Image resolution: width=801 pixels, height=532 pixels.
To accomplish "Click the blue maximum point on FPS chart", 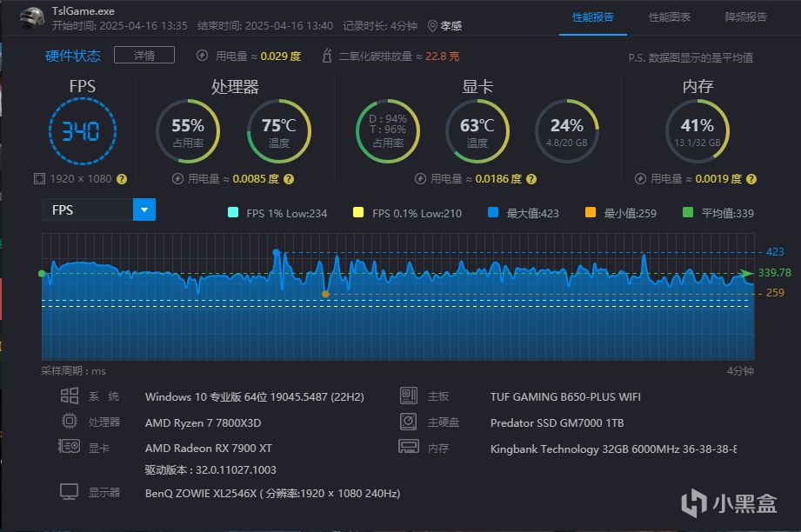I will pos(277,252).
